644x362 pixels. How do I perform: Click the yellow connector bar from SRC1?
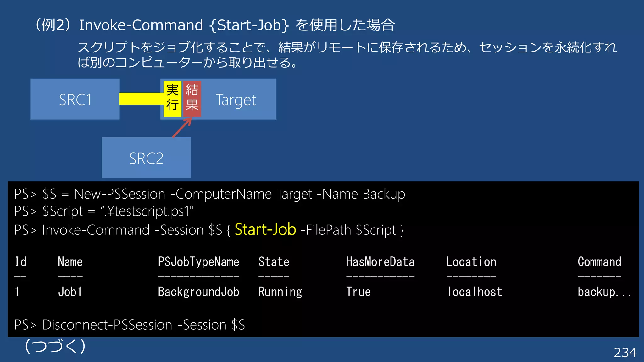[x=141, y=99]
